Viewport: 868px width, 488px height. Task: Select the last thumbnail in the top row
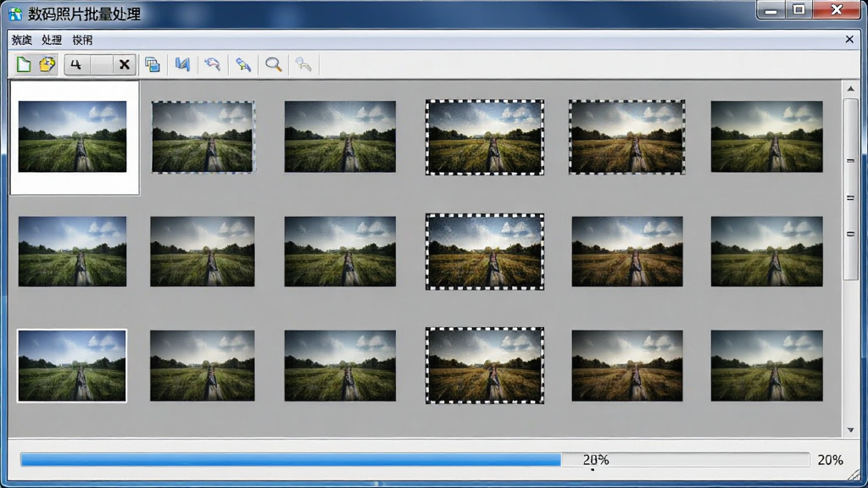766,136
